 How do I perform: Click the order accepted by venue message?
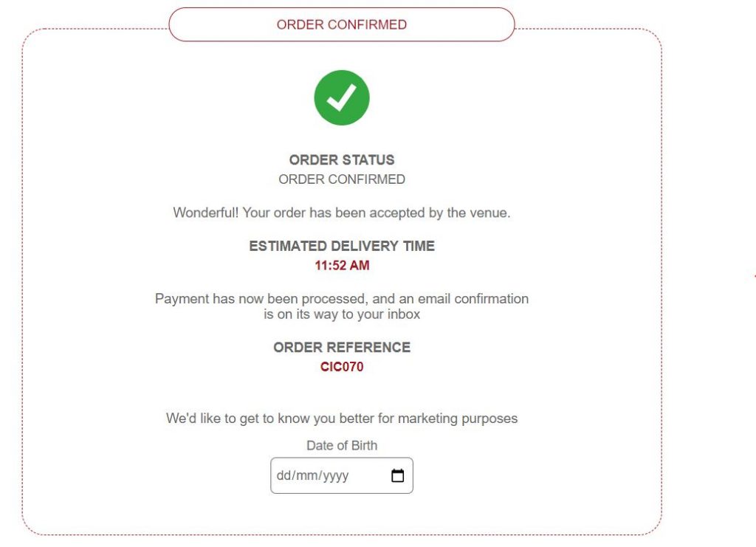point(342,213)
